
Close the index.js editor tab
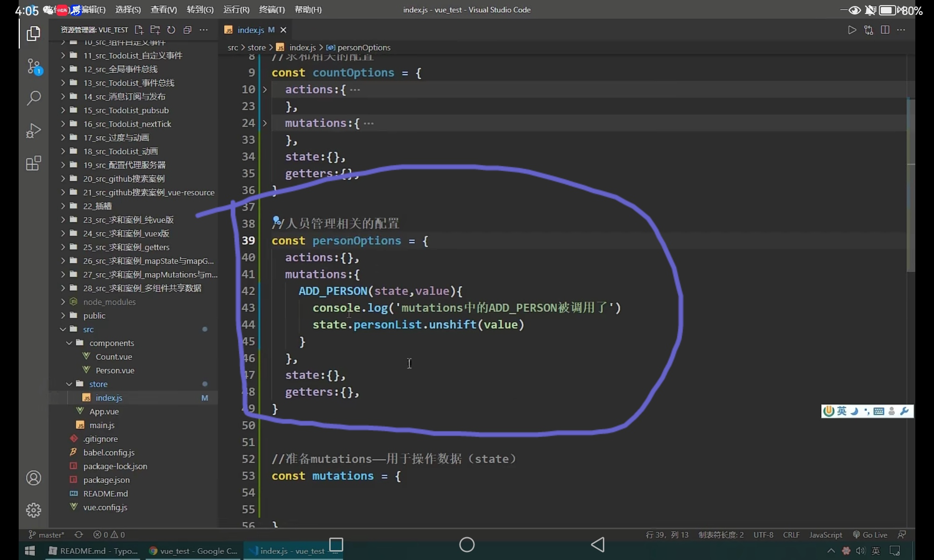tap(283, 30)
